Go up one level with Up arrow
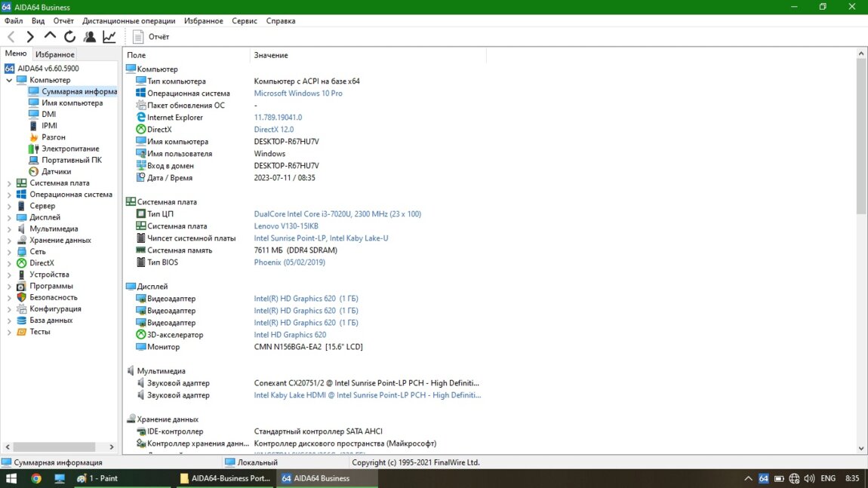The height and width of the screenshot is (488, 868). [50, 36]
